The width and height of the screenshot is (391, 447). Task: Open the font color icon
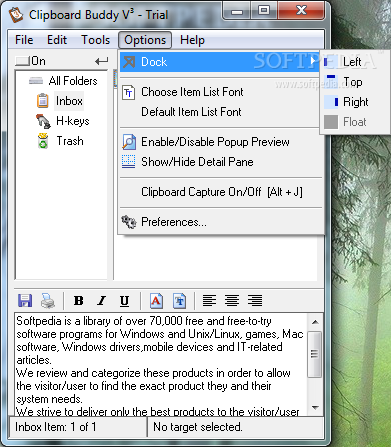[156, 301]
